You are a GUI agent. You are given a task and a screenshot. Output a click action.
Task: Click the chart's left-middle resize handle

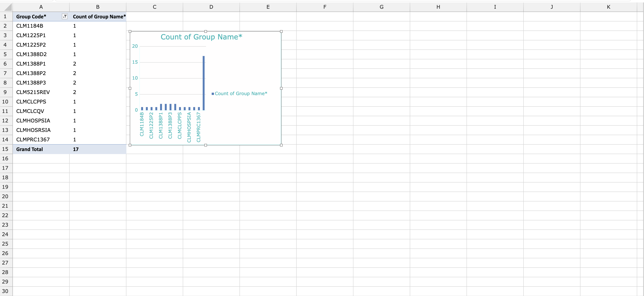130,88
